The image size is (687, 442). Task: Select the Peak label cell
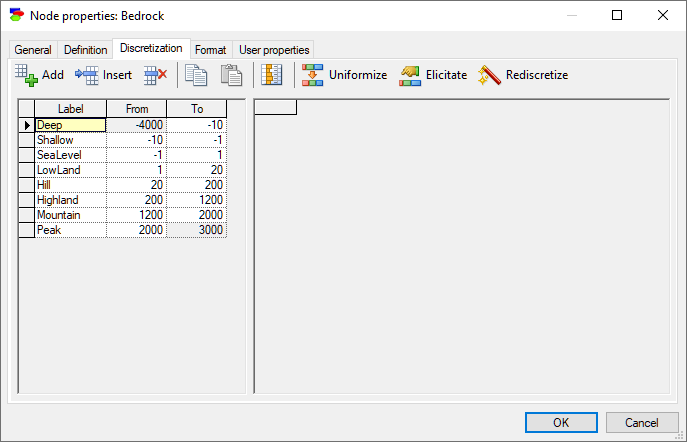(x=71, y=230)
